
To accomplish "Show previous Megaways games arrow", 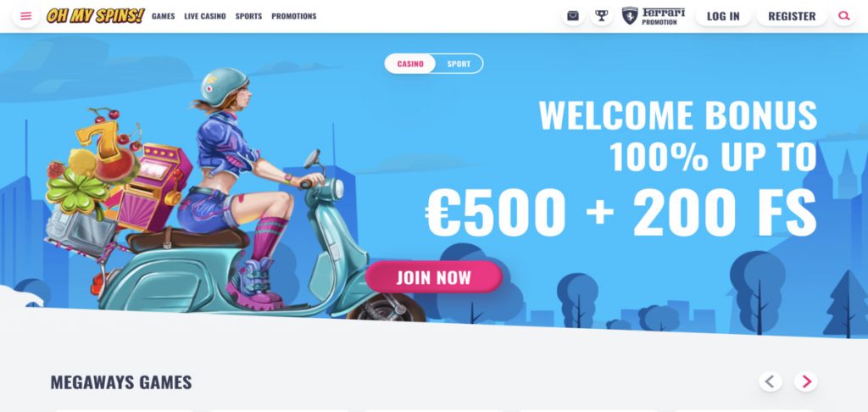I will click(770, 381).
